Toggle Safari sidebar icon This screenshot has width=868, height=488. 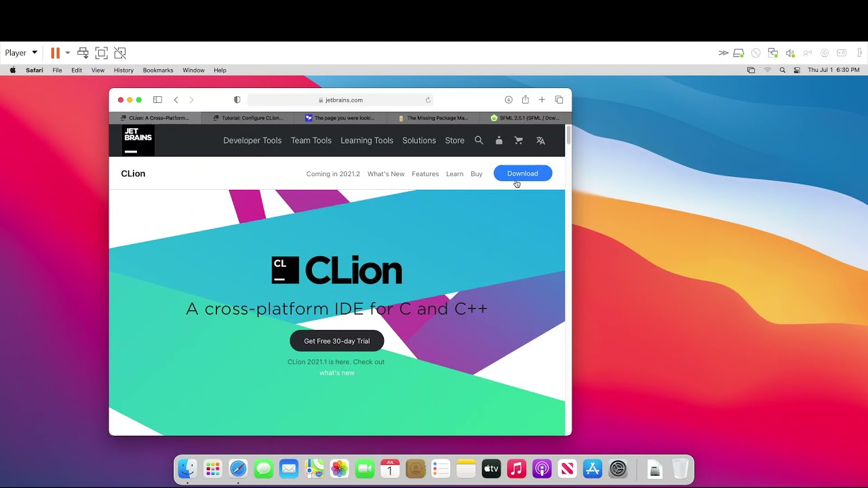157,100
